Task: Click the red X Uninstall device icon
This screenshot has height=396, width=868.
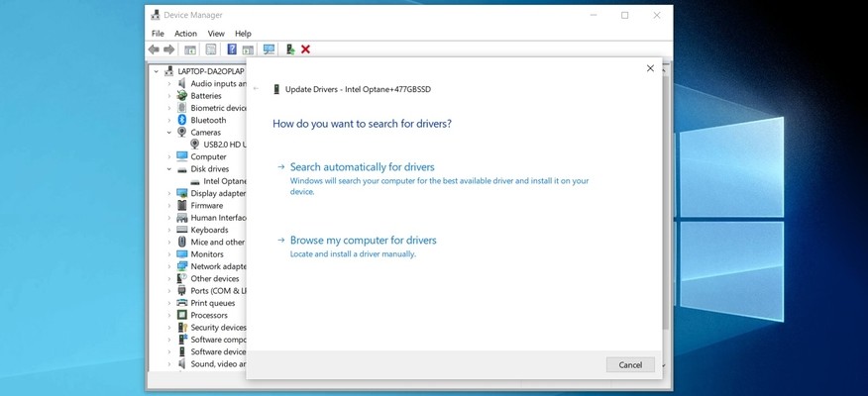Action: 305,49
